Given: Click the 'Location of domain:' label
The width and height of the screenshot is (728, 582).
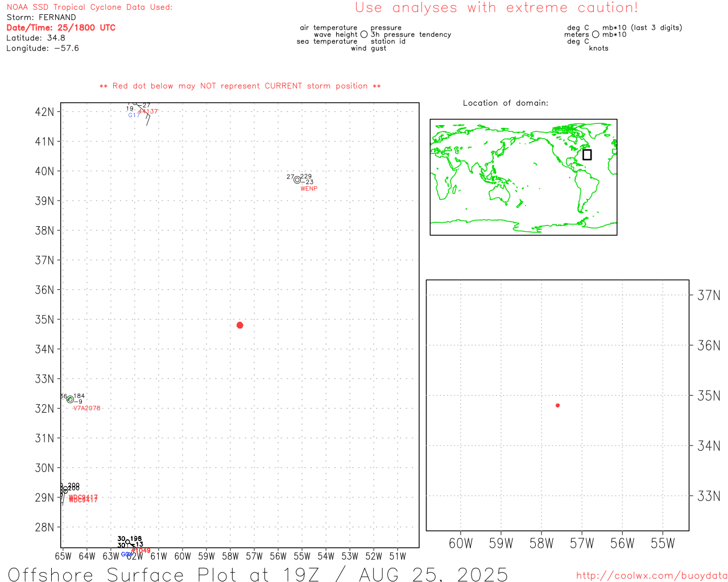Looking at the screenshot, I should (x=506, y=103).
